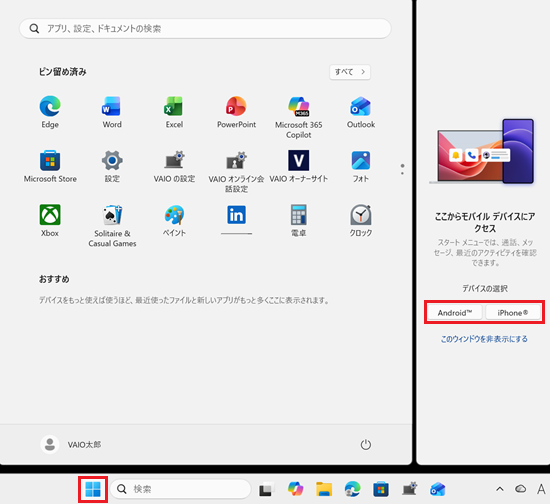Viewport: 550px width, 504px height.
Task: Open Task View on the taskbar
Action: point(266,489)
